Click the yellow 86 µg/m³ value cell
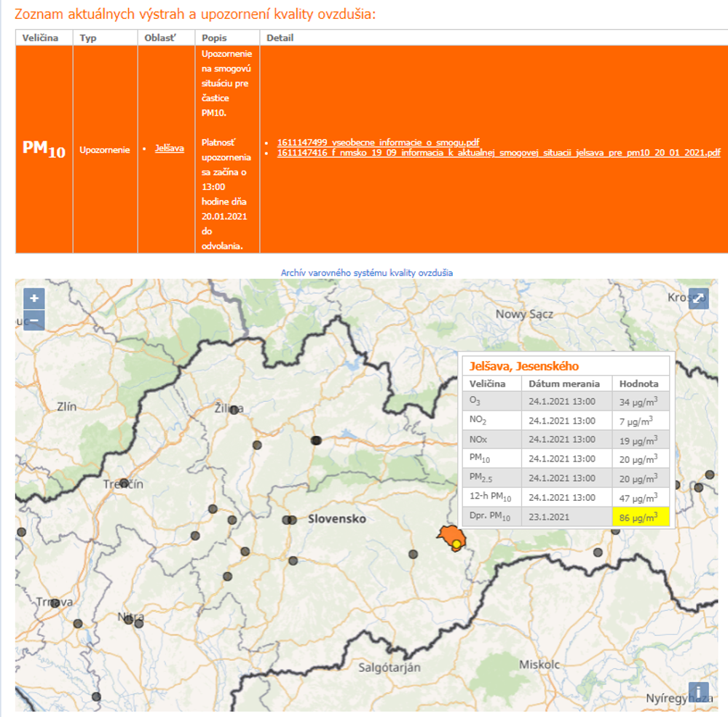This screenshot has width=728, height=717. [x=639, y=517]
